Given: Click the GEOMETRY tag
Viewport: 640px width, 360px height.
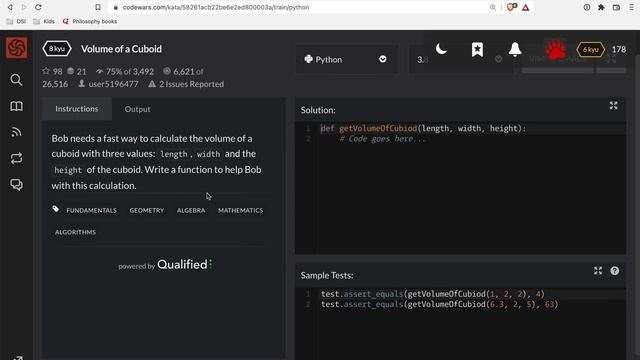Looking at the screenshot, I should [147, 210].
